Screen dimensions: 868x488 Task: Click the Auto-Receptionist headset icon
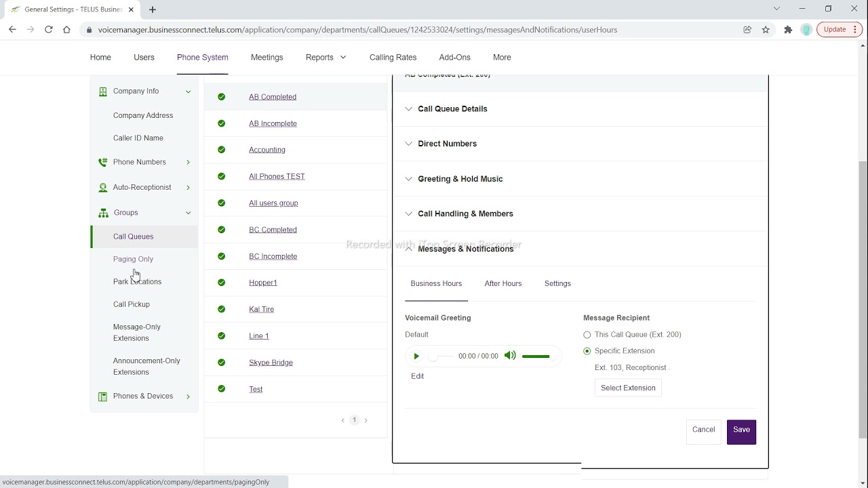pos(103,188)
